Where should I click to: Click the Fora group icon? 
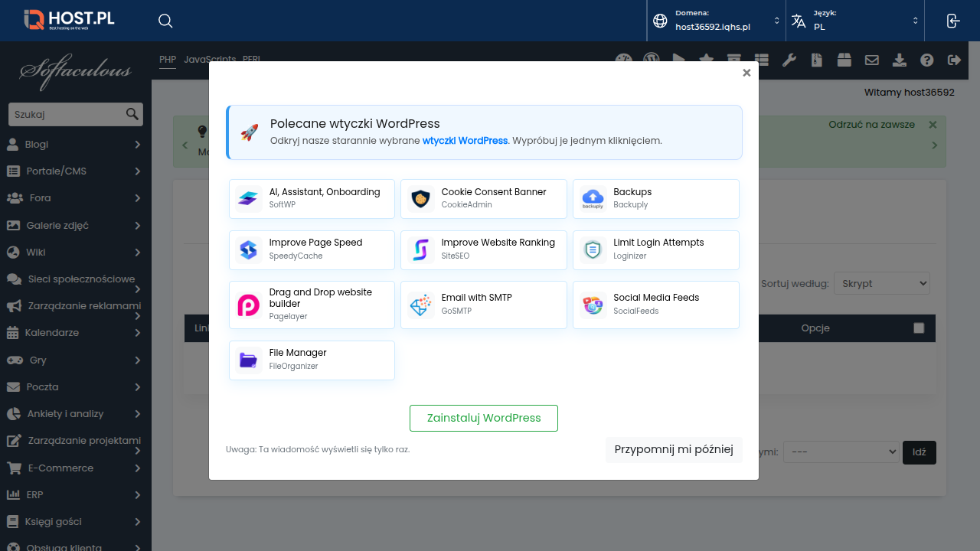coord(15,198)
